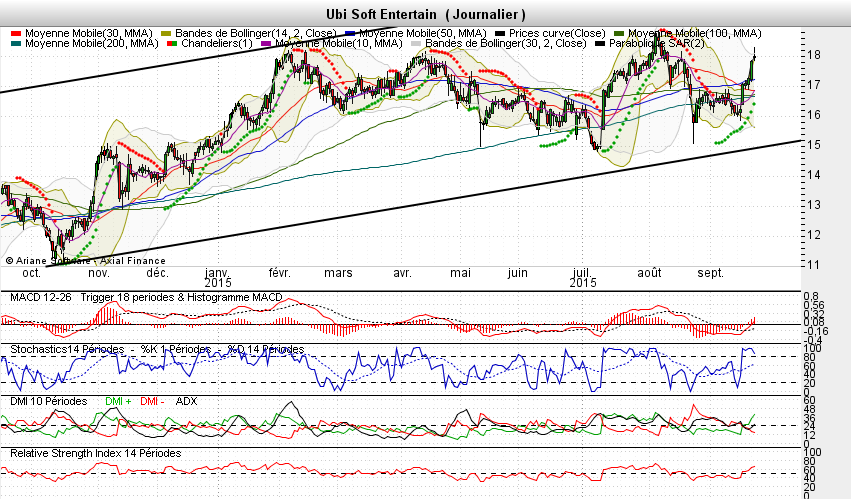Viewport: 851px width, 499px height.
Task: Click the févr. month label on time axis
Action: pyautogui.click(x=280, y=273)
